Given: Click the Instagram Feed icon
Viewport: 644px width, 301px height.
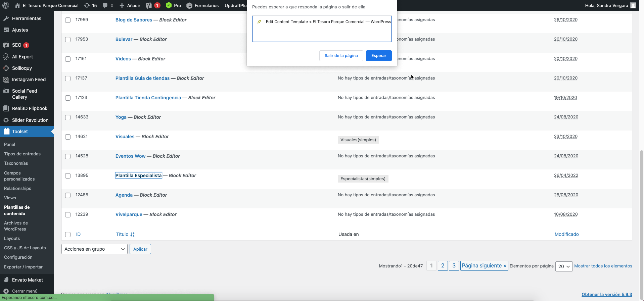Looking at the screenshot, I should point(6,80).
